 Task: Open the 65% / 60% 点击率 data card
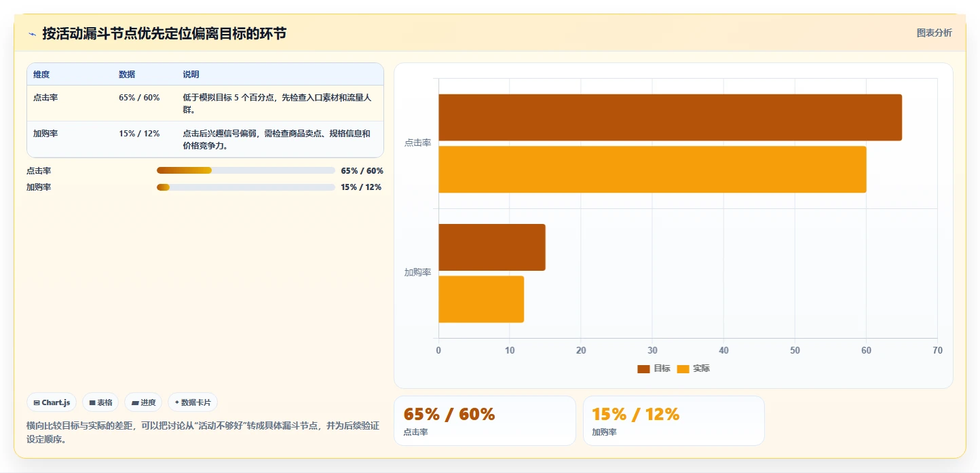click(x=485, y=421)
